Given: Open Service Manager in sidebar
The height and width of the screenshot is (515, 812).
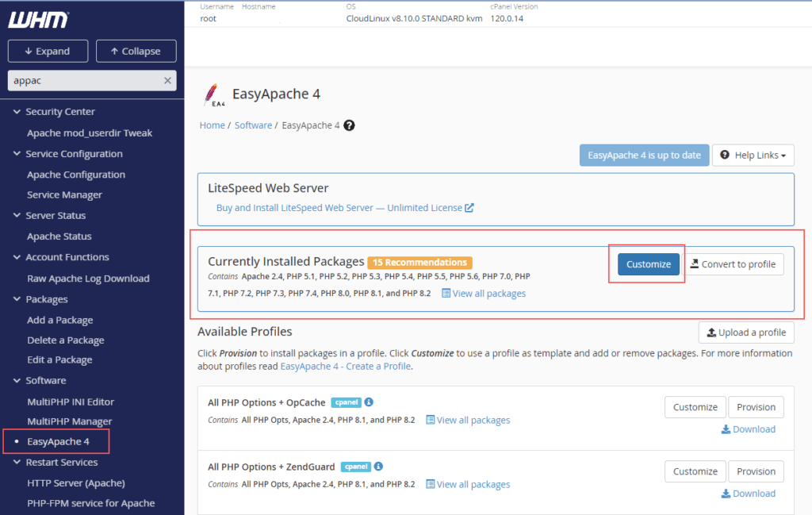Looking at the screenshot, I should coord(64,194).
